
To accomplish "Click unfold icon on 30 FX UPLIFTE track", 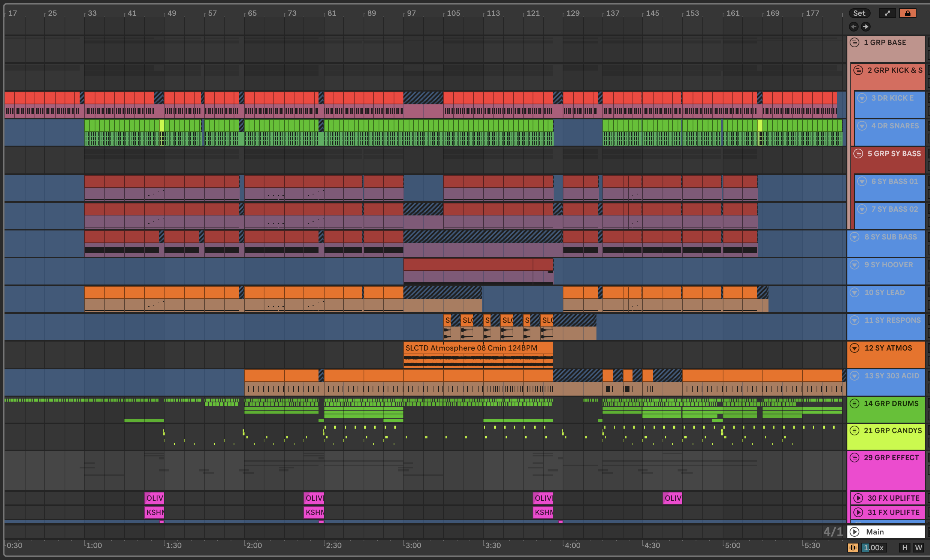I will point(858,498).
